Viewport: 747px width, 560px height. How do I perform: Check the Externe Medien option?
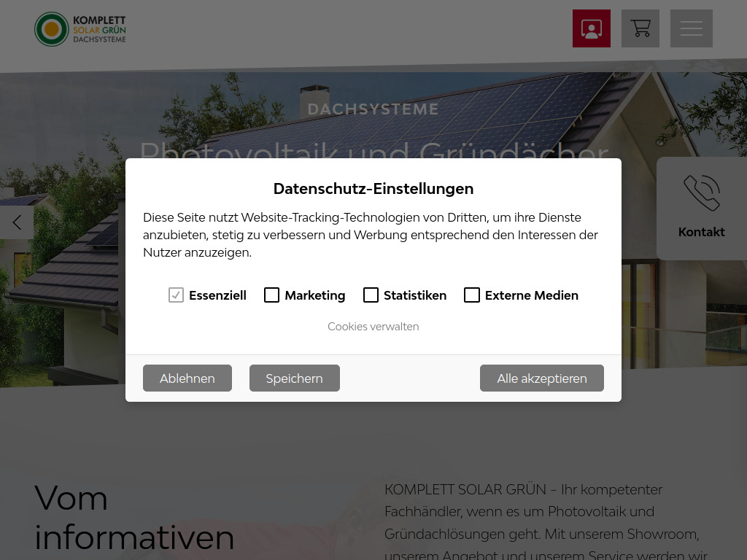click(471, 295)
